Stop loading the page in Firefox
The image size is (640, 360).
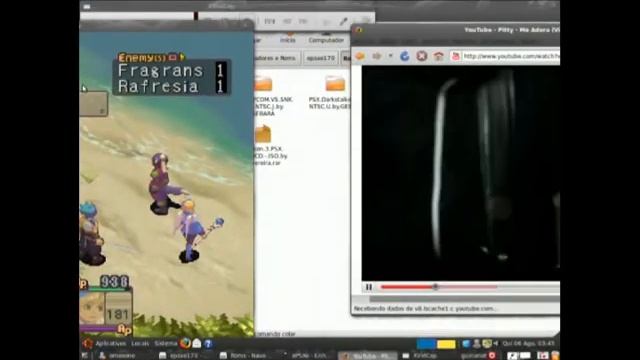coord(422,56)
